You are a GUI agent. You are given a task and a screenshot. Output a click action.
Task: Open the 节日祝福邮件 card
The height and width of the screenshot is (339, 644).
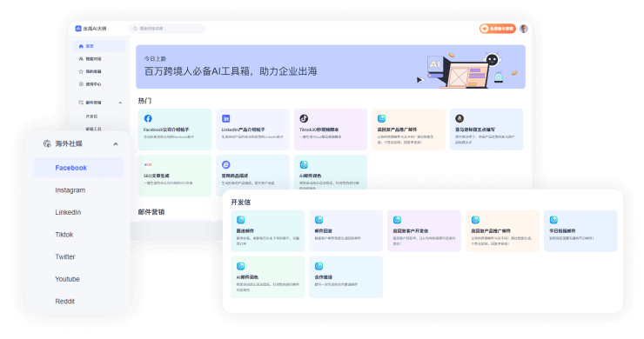point(580,230)
